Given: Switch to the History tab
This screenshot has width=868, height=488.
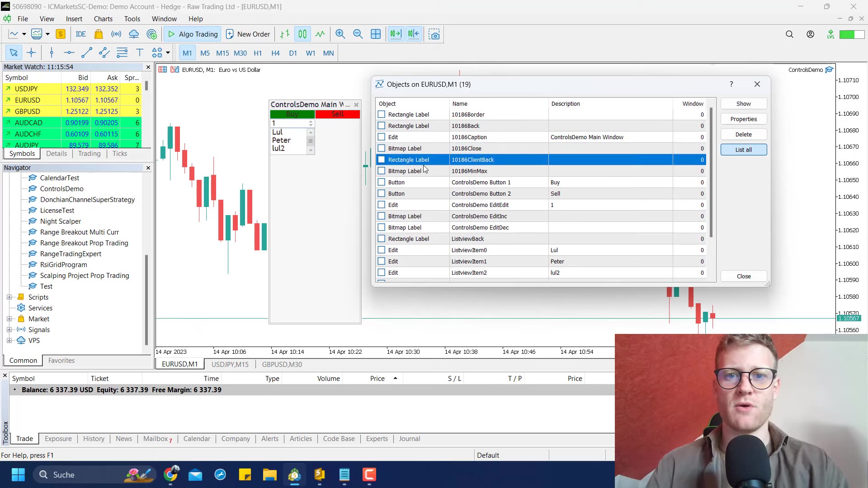Looking at the screenshot, I should click(x=94, y=439).
